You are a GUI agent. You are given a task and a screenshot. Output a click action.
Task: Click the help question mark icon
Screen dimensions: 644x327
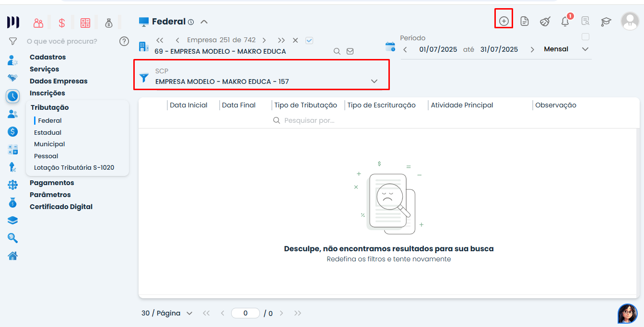click(x=124, y=41)
